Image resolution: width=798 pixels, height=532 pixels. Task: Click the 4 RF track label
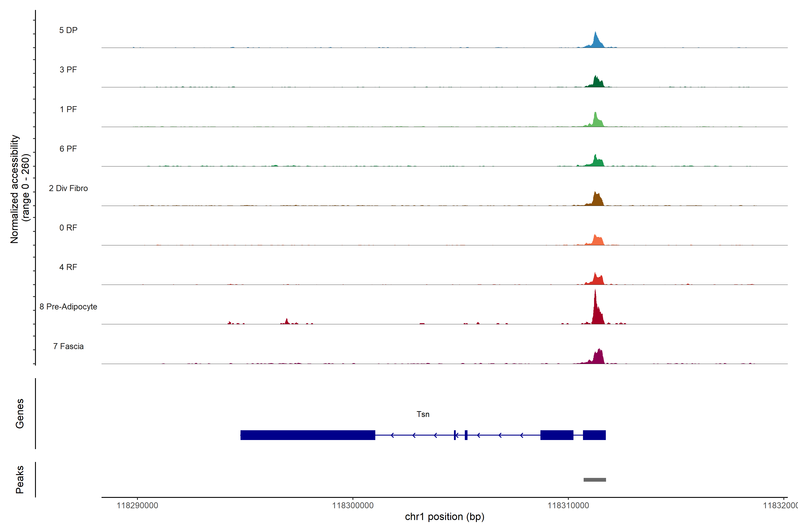coord(68,267)
